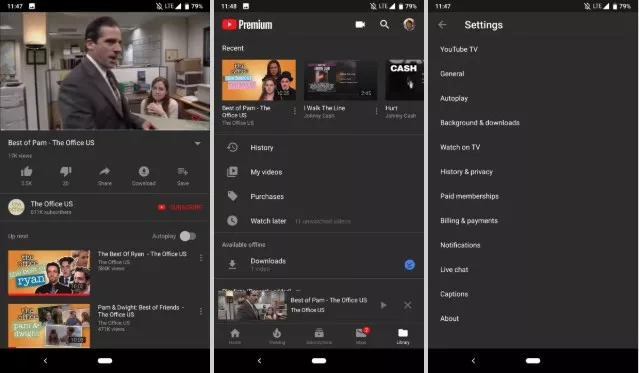Open My videos in Library
Screen dimensions: 639x373
click(319, 172)
